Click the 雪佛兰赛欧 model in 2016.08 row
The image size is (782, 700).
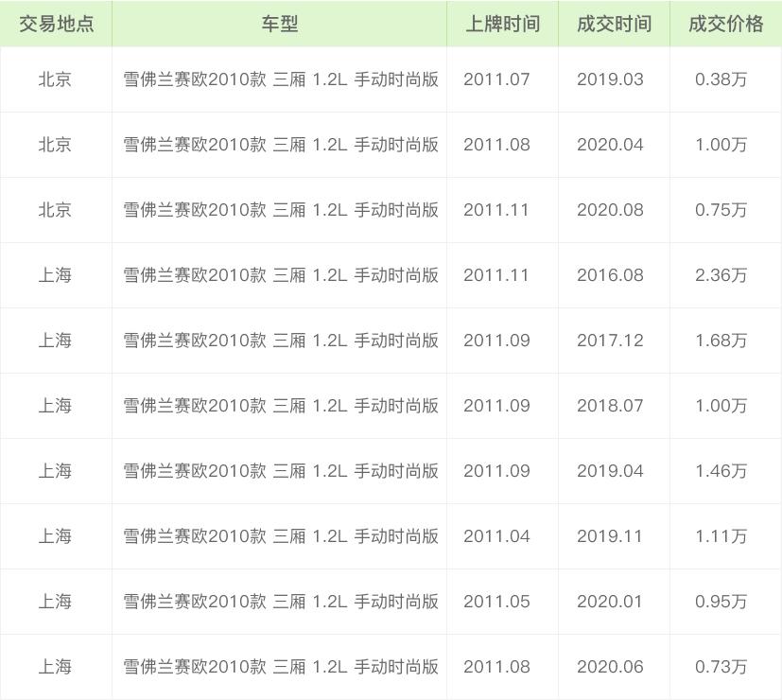pos(281,275)
